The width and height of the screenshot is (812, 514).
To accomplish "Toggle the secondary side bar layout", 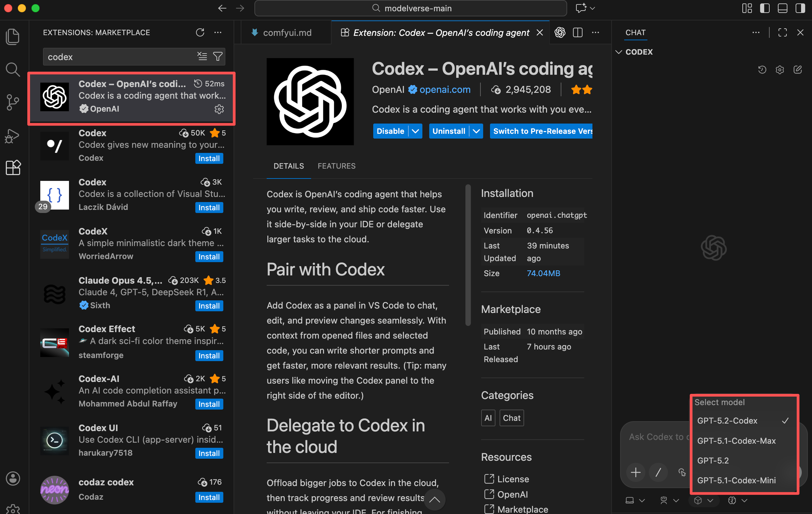I will [800, 8].
